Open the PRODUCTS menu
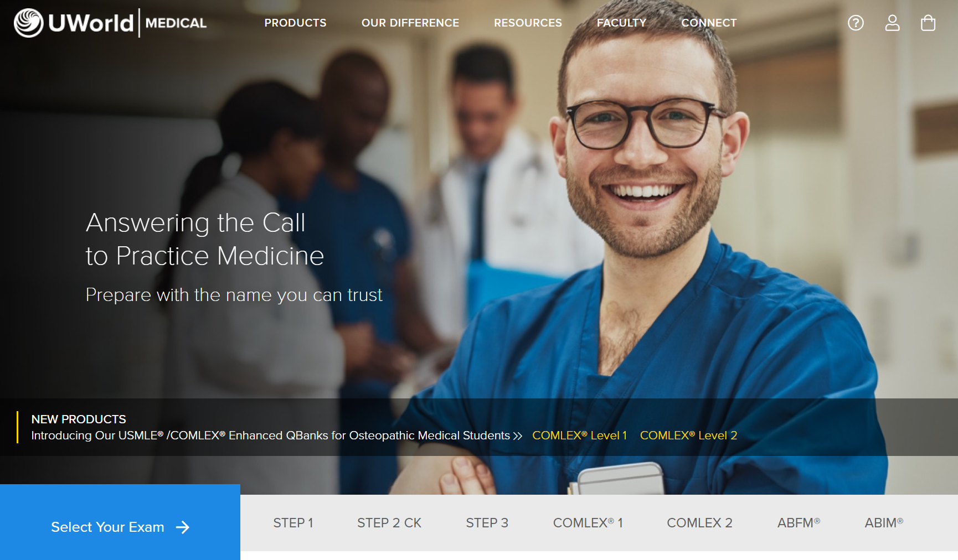This screenshot has height=560, width=958. pos(295,23)
